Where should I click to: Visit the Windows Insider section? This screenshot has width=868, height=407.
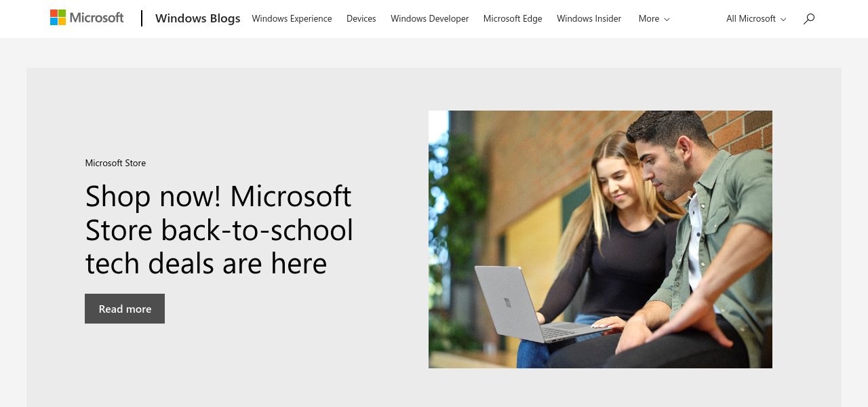(x=589, y=19)
